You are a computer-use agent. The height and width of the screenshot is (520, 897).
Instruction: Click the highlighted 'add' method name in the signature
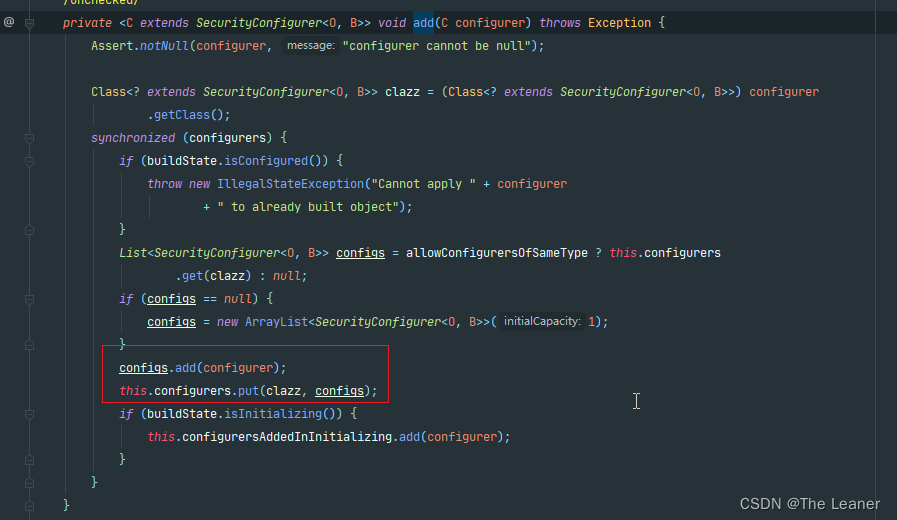(423, 23)
